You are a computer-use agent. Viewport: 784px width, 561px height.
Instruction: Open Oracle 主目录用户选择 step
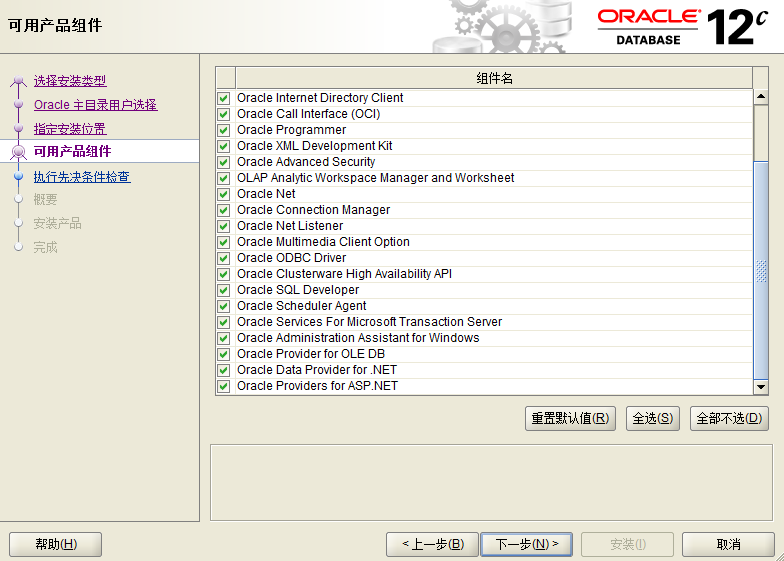click(x=96, y=104)
